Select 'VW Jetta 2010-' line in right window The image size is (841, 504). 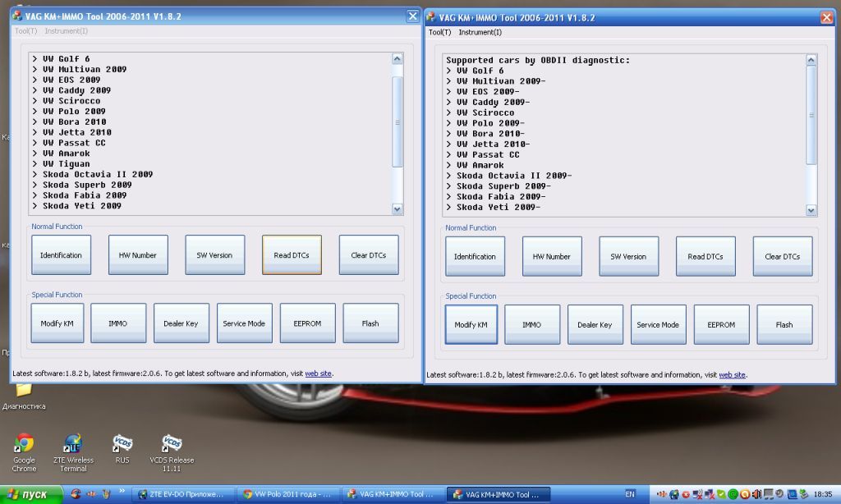point(488,144)
